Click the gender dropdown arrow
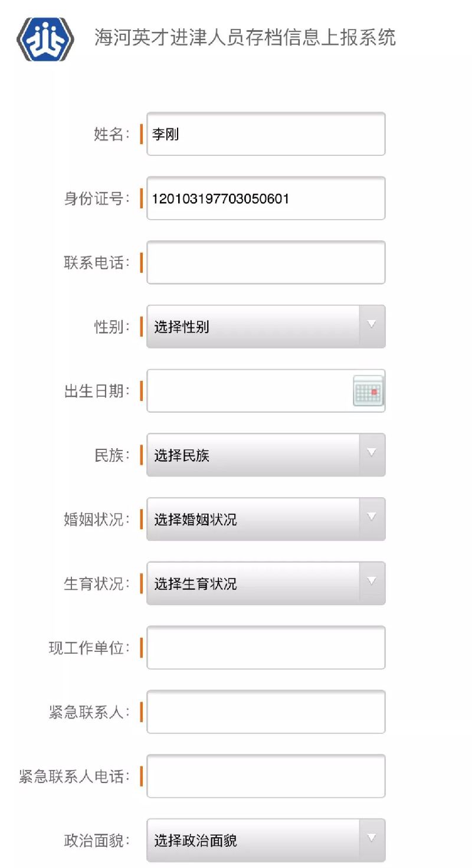Screen dimensions: 472x868 click(x=371, y=324)
